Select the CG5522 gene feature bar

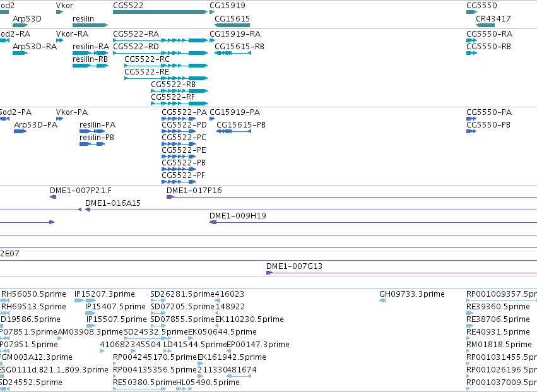click(x=160, y=12)
